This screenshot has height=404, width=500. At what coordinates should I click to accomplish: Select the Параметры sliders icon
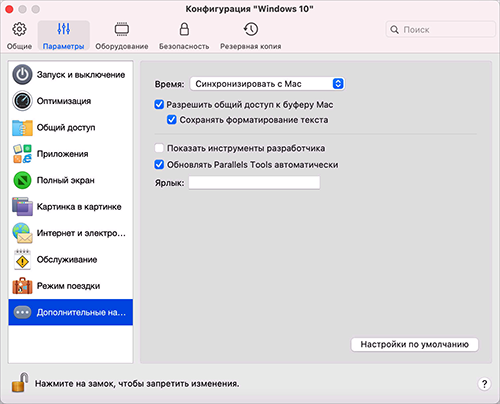coord(63,29)
